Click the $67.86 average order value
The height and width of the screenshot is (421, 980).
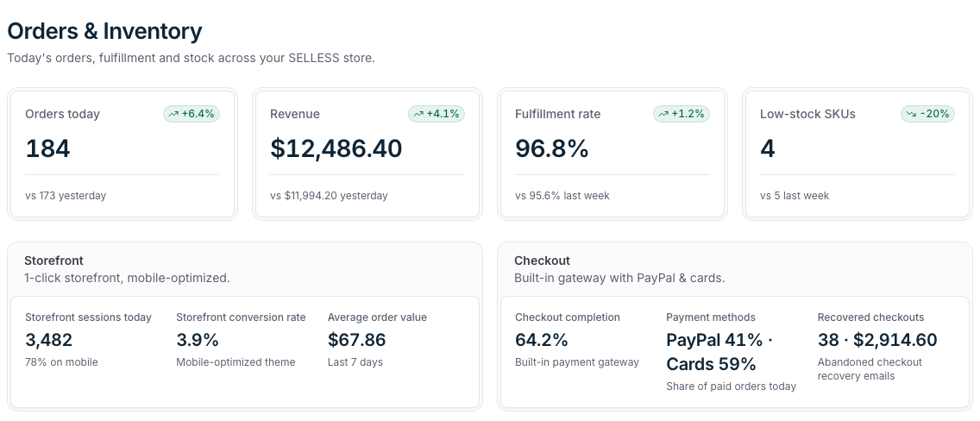(x=357, y=340)
